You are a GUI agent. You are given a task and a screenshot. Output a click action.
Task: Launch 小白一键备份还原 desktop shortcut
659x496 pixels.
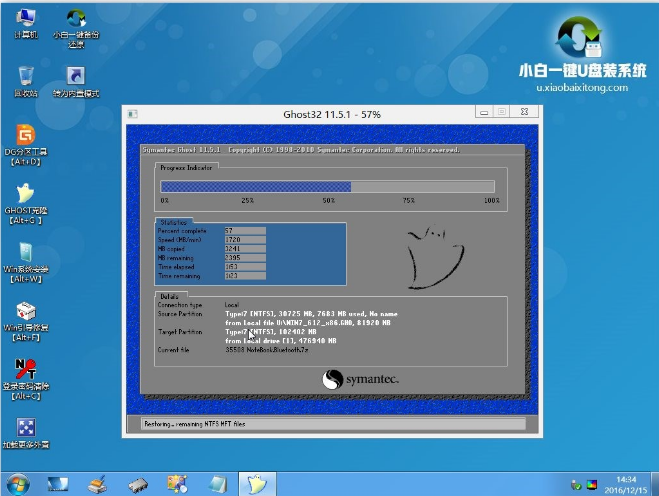(75, 20)
